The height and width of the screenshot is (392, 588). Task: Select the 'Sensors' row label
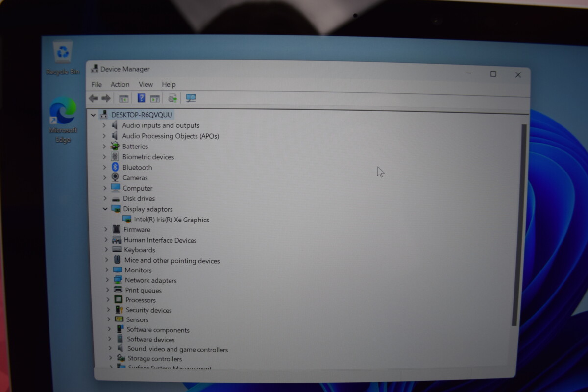click(138, 319)
